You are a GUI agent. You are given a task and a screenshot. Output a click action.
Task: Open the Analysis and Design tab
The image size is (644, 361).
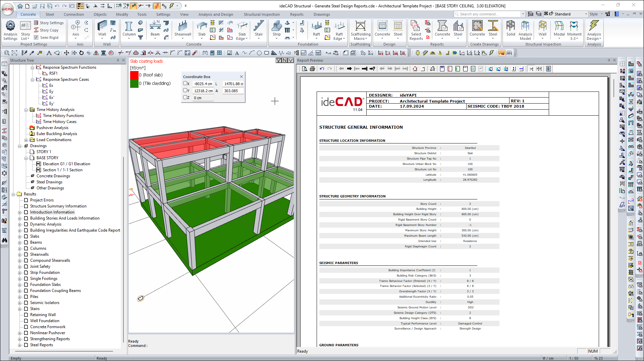[215, 14]
